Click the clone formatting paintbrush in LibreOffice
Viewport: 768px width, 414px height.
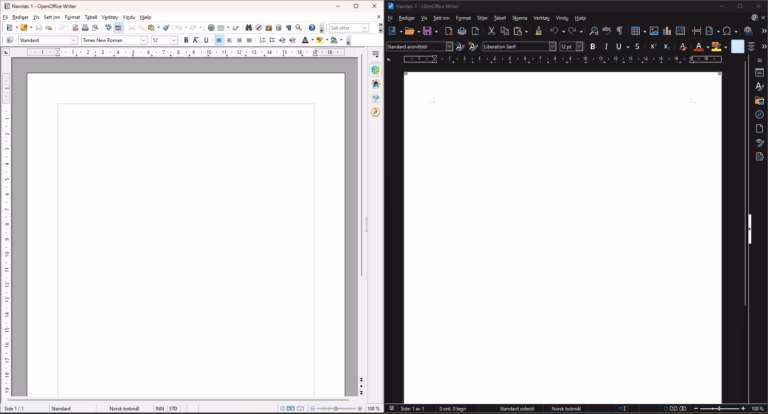[538, 31]
